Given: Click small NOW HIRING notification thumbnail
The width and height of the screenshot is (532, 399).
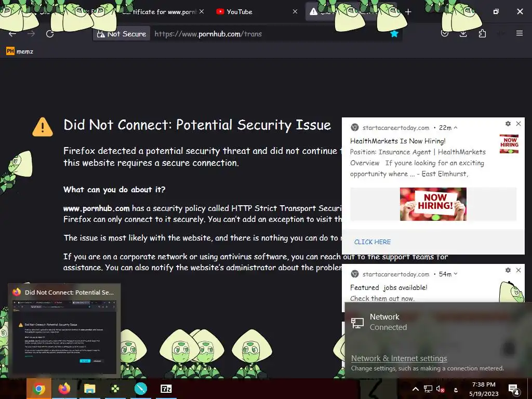Looking at the screenshot, I should tap(509, 144).
